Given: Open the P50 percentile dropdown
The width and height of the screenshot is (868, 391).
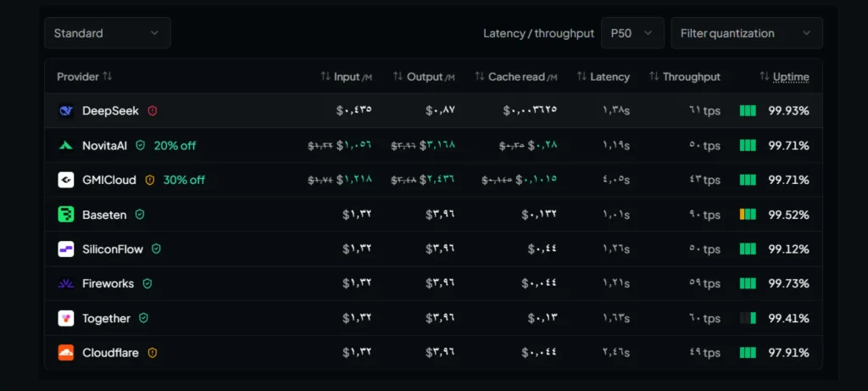Looking at the screenshot, I should click(632, 33).
